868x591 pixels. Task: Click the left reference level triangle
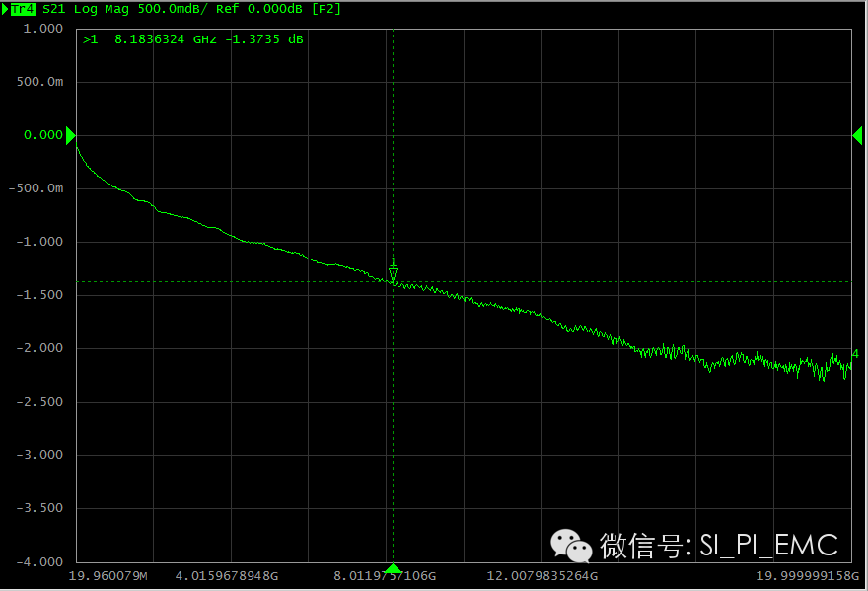[70, 136]
